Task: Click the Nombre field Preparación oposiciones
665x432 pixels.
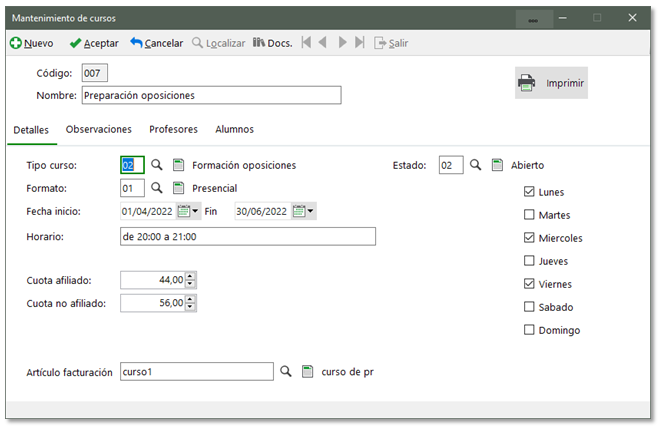Action: 211,95
